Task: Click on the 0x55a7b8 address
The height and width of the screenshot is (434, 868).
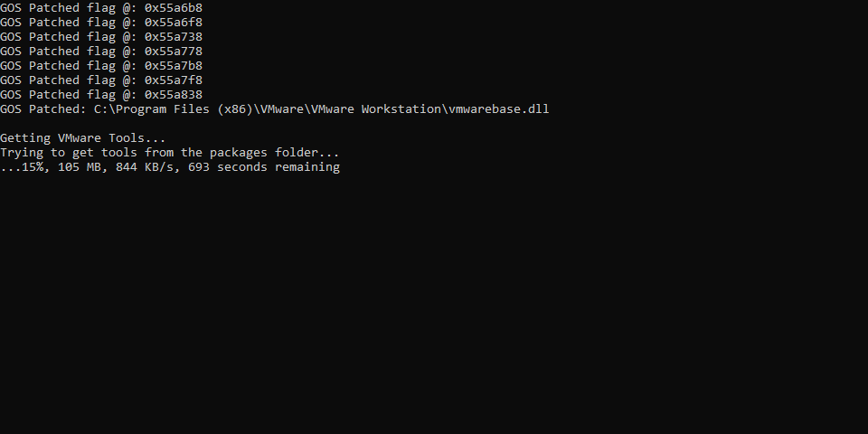Action: coord(174,66)
